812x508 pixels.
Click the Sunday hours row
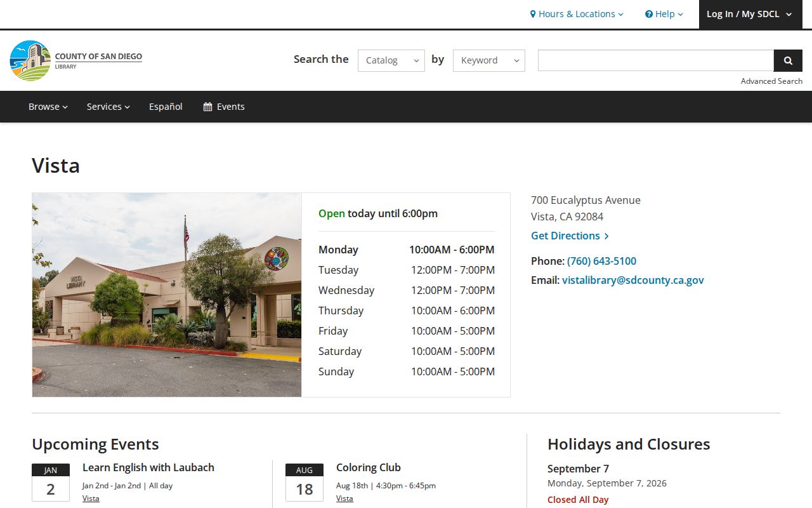coord(407,371)
